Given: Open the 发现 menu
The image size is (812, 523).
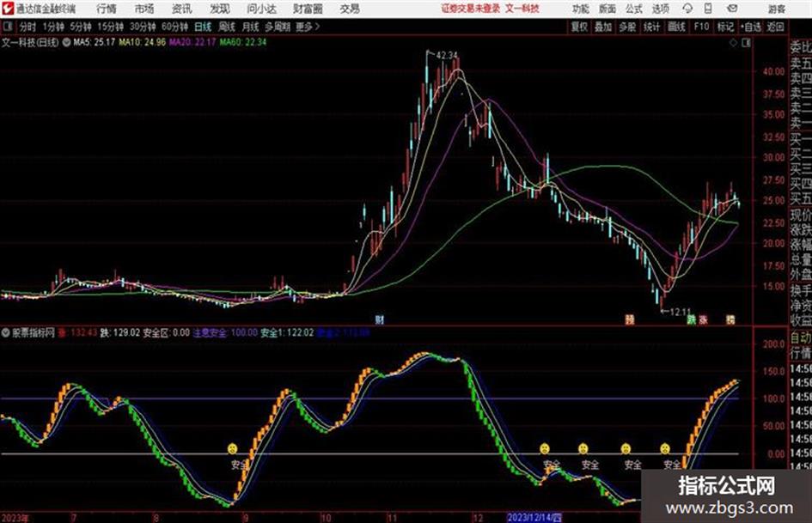Looking at the screenshot, I should (220, 9).
